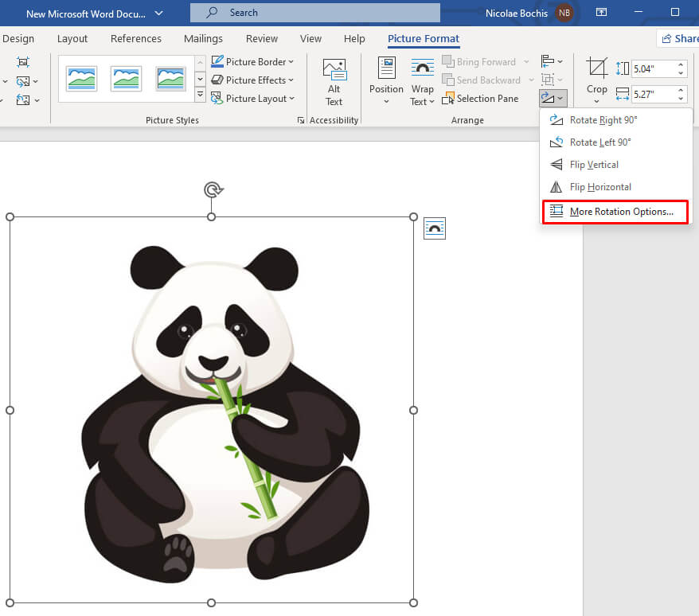Choose Rotate Left 90° option
699x616 pixels.
click(599, 142)
